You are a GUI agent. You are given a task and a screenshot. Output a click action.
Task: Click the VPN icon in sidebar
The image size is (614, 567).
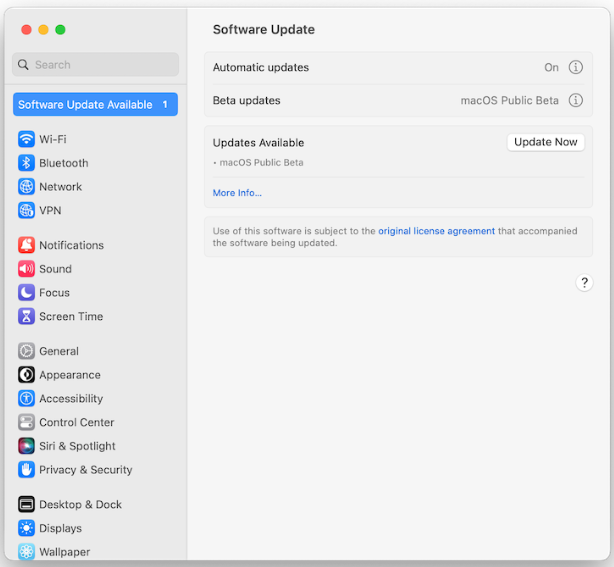point(26,210)
